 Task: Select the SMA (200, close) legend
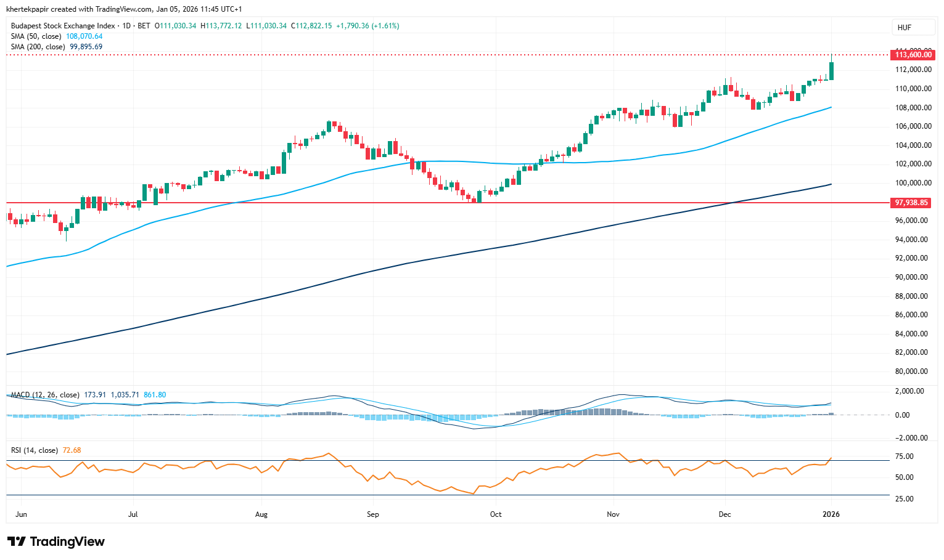coord(38,47)
